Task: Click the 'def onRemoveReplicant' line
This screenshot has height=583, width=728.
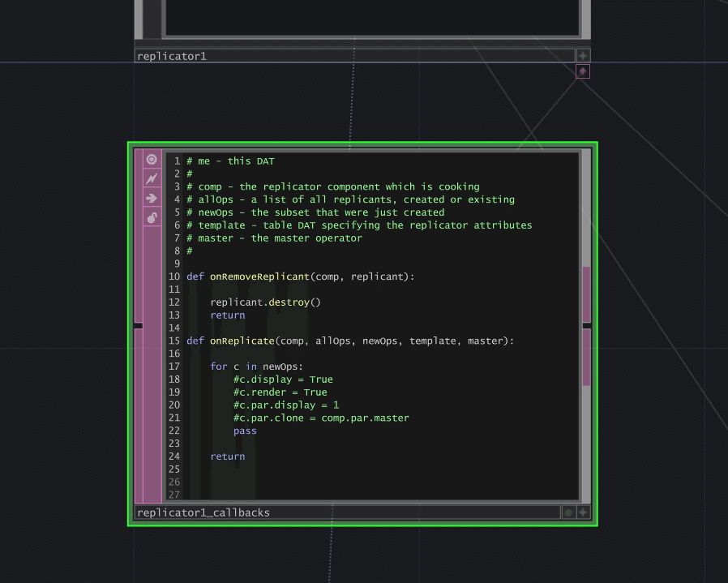Action: (x=301, y=276)
